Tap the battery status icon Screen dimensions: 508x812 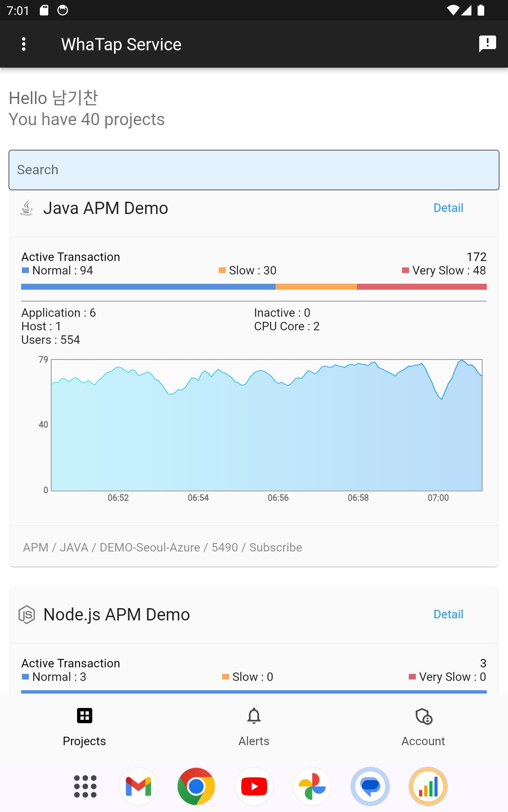[481, 10]
